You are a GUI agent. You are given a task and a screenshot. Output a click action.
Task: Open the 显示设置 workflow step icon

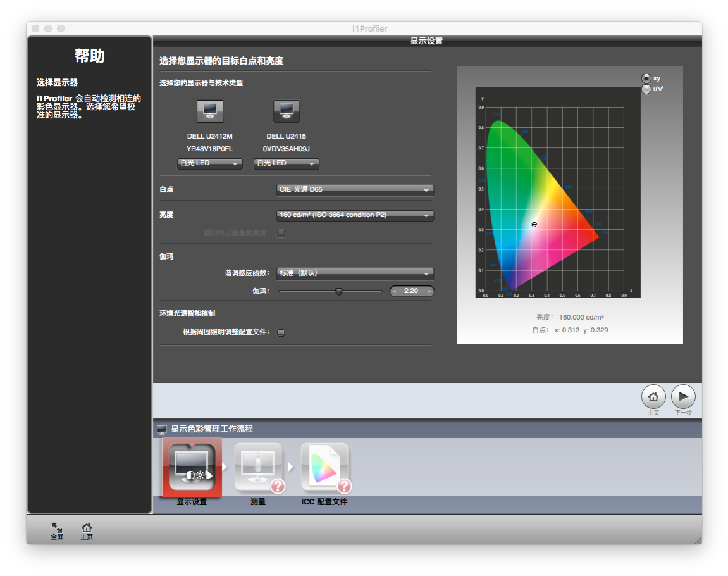pos(191,466)
